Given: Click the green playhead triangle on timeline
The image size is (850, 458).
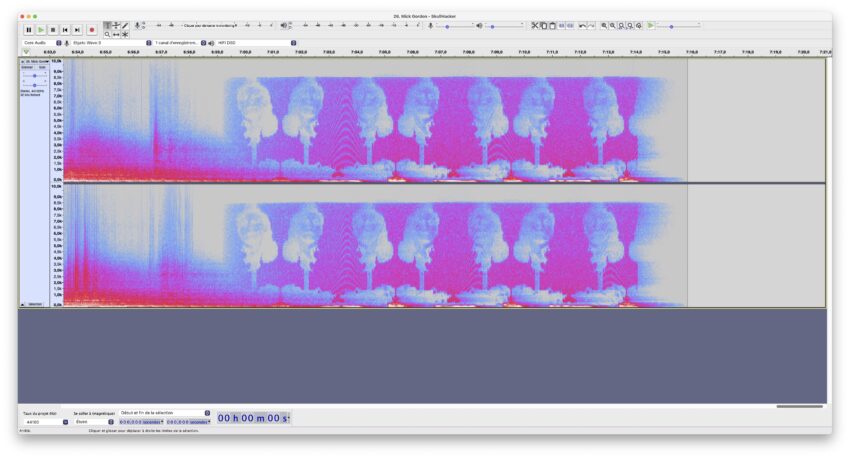Looking at the screenshot, I should tap(26, 52).
